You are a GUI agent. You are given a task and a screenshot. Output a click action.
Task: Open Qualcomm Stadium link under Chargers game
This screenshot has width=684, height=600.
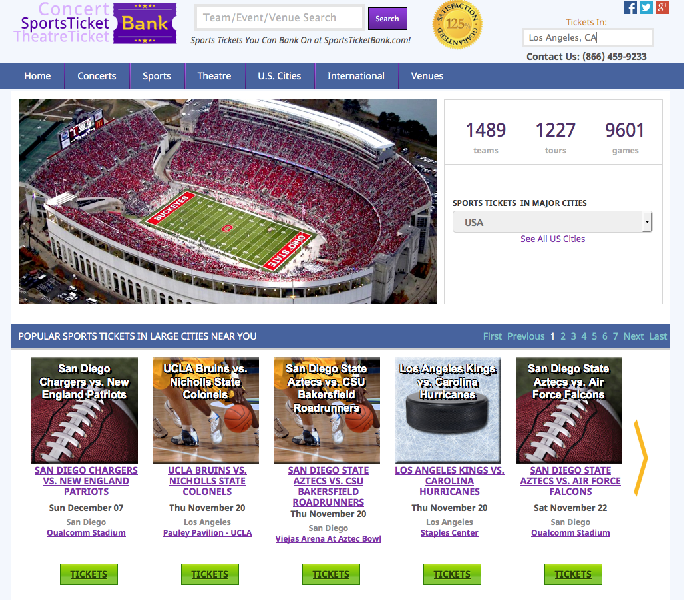point(86,533)
